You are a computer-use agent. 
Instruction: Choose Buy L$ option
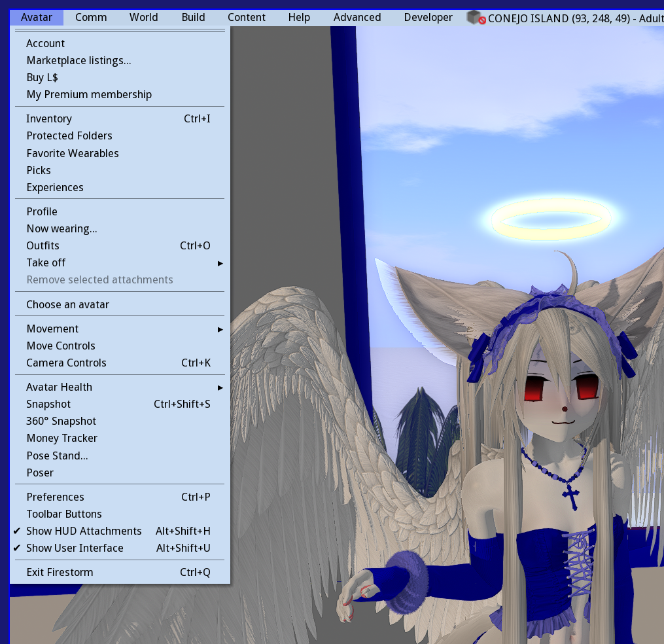click(120, 77)
